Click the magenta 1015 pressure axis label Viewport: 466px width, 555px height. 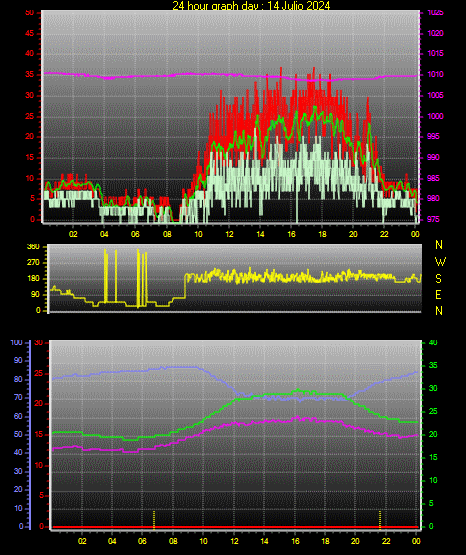pyautogui.click(x=435, y=53)
